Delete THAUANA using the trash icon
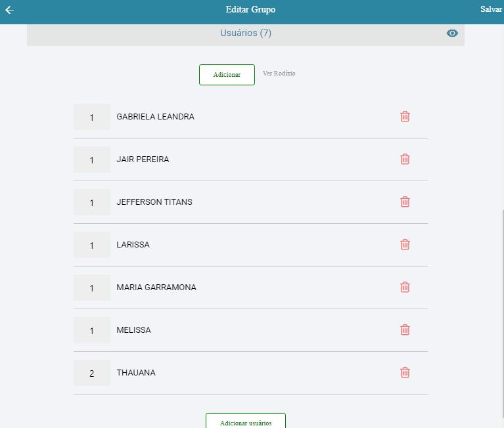Screen dimensions: 504x428 click(405, 372)
